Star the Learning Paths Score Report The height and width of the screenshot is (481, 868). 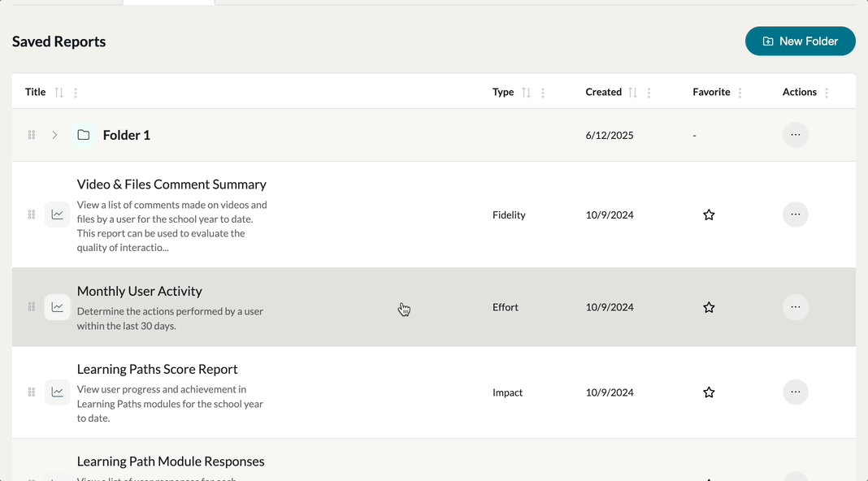point(709,392)
